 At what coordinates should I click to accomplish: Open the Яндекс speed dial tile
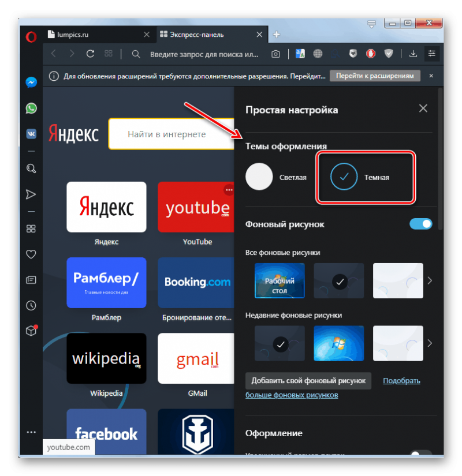(x=106, y=207)
